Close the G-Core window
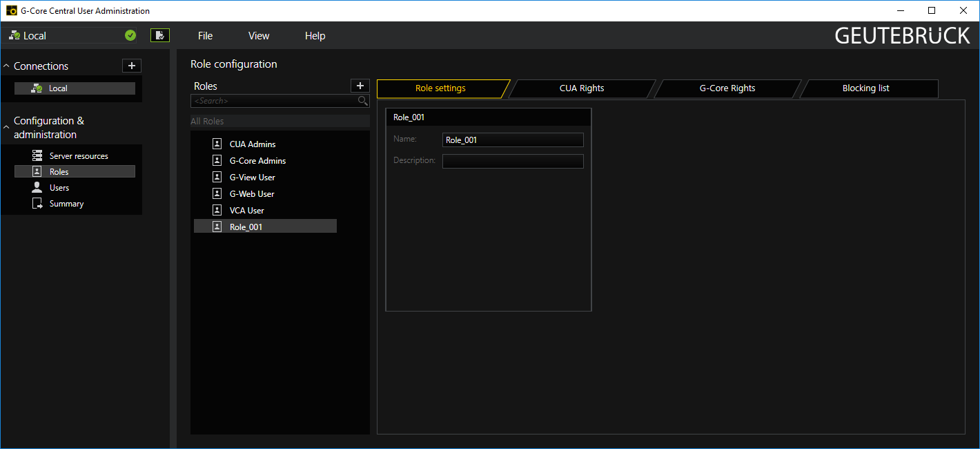Viewport: 980px width, 449px height. tap(963, 10)
